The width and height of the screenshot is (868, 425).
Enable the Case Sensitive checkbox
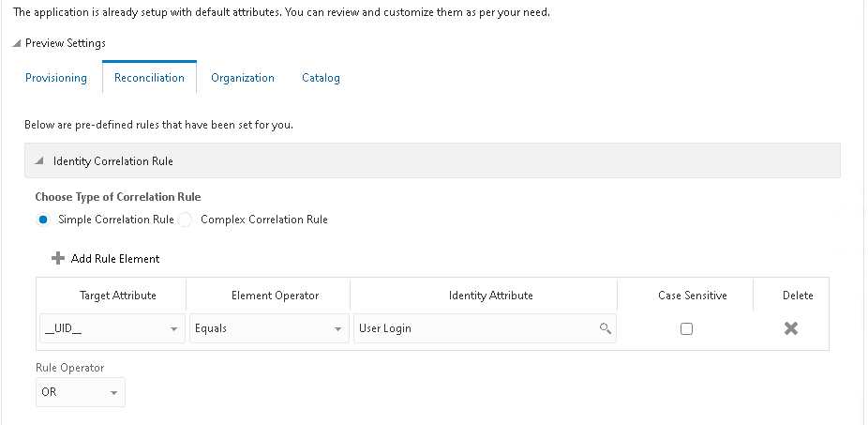click(686, 328)
